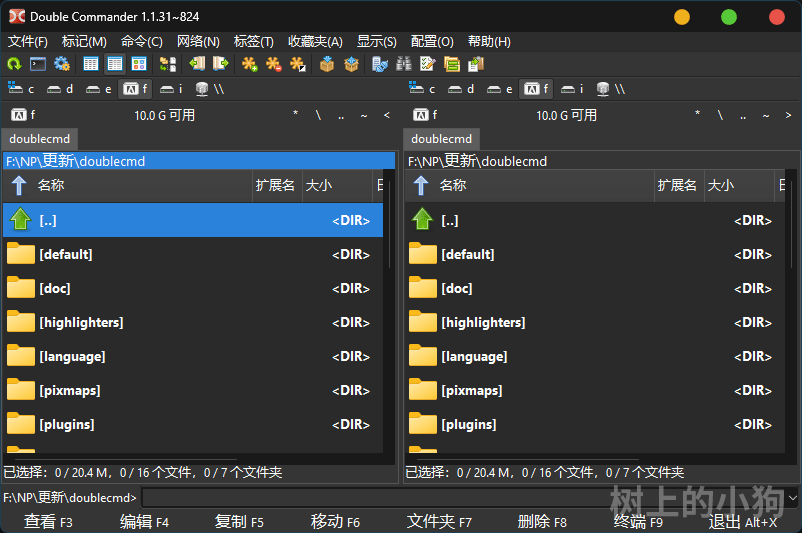This screenshot has height=533, width=802.
Task: Click the select group asterisk-plus icon
Action: tap(250, 64)
